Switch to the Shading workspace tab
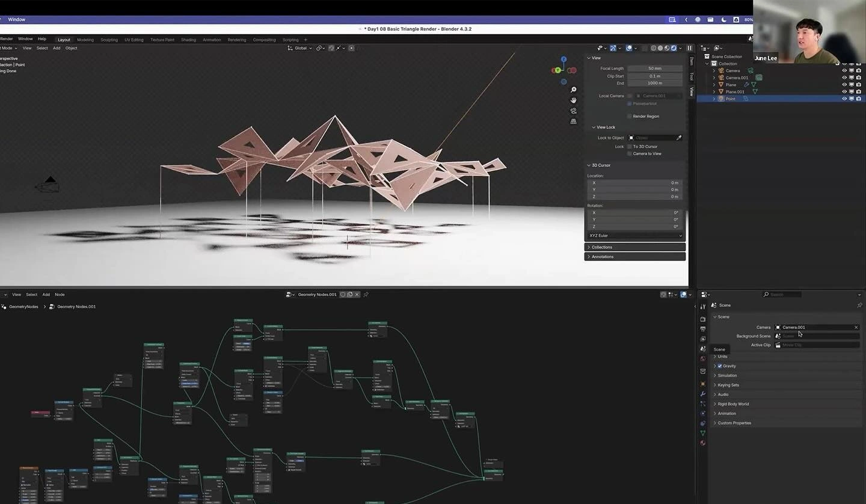This screenshot has width=866, height=504. tap(188, 39)
